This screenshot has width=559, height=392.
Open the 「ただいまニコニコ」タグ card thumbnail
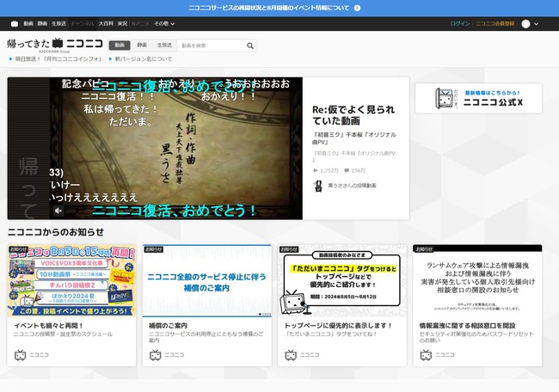point(342,281)
